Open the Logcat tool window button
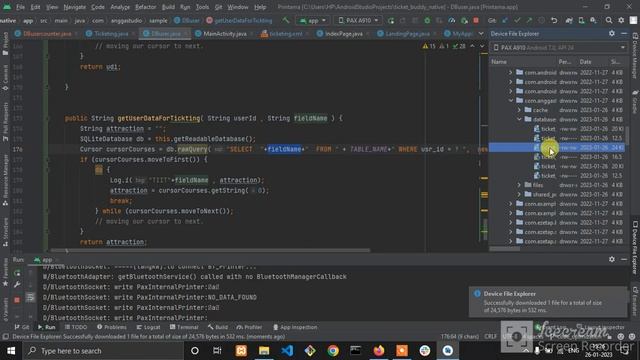This screenshot has width=640, height=360. point(148,327)
